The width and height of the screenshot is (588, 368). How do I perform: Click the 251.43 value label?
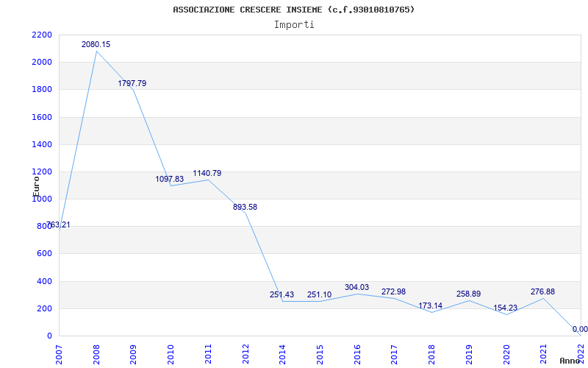pyautogui.click(x=282, y=294)
